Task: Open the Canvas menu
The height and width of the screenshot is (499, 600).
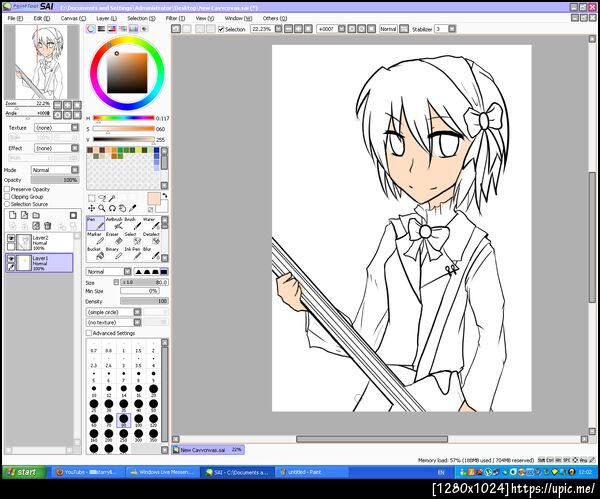Action: [73, 18]
